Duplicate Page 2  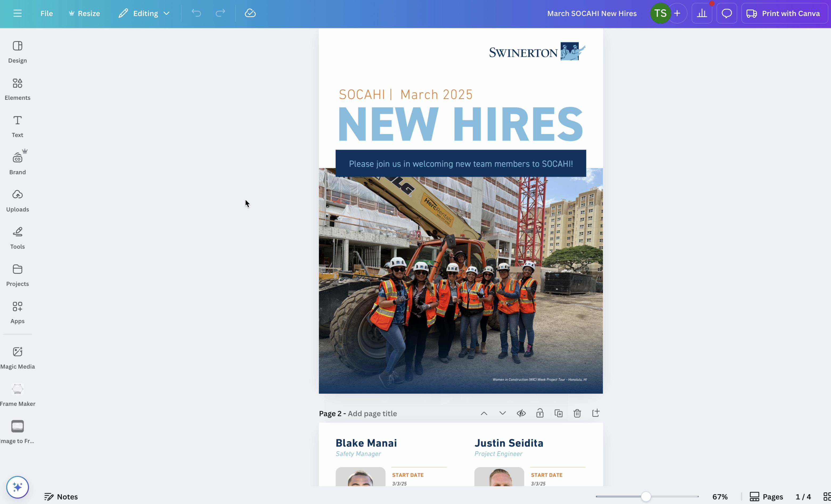(559, 413)
